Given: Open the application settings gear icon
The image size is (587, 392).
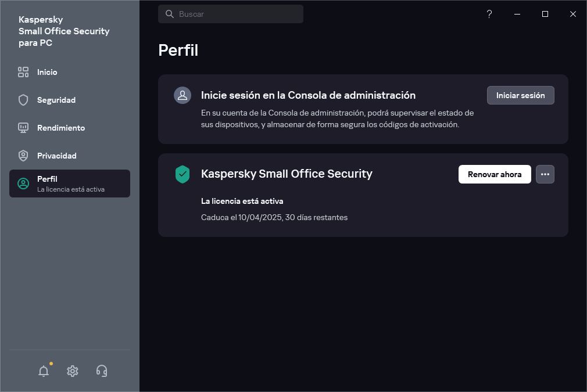Looking at the screenshot, I should tap(72, 371).
